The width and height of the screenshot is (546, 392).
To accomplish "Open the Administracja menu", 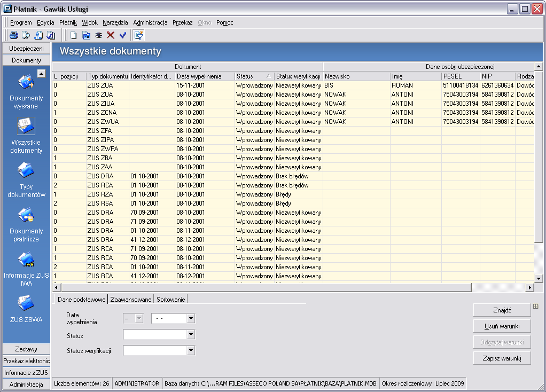I will (151, 22).
